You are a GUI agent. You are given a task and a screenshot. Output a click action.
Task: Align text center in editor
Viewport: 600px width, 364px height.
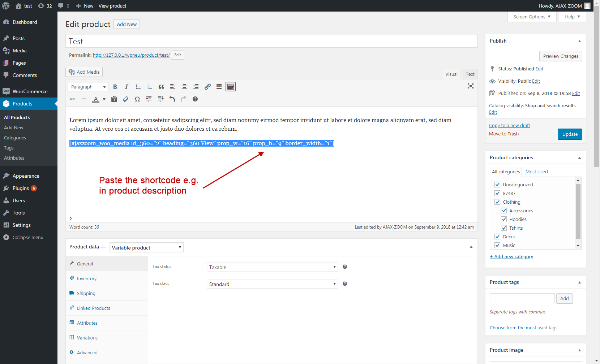coord(184,87)
